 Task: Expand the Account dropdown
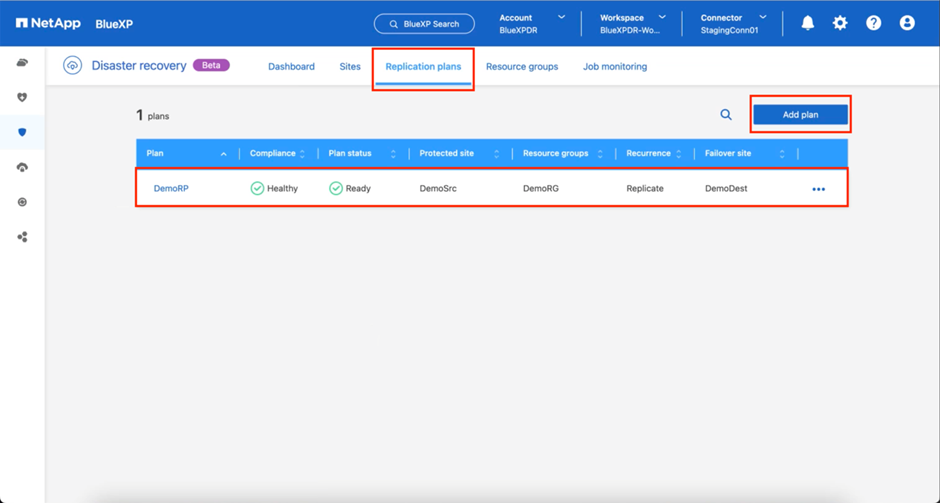coord(561,17)
